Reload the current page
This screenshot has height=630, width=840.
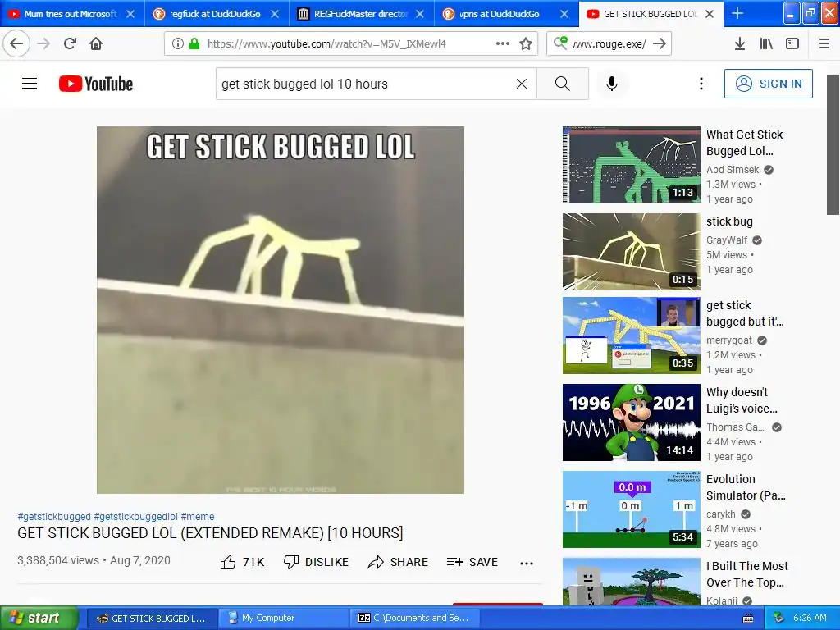coord(70,43)
